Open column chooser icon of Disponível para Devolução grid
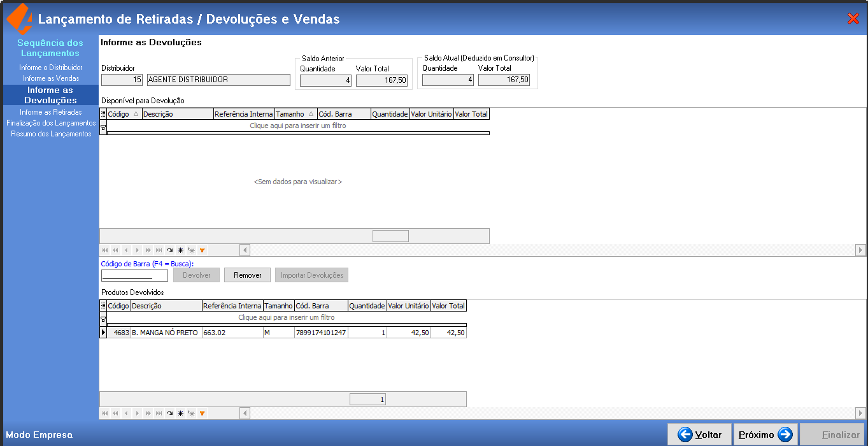The image size is (868, 446). tap(103, 115)
